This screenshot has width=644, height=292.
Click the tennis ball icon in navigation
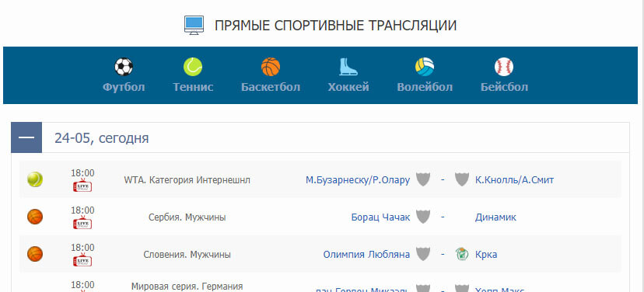pos(193,67)
